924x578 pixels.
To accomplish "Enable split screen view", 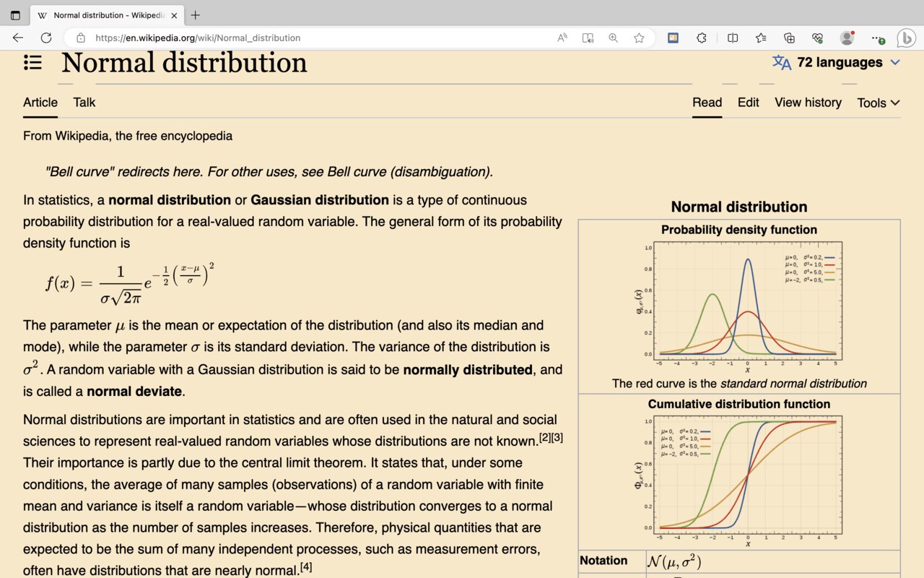I will 733,38.
